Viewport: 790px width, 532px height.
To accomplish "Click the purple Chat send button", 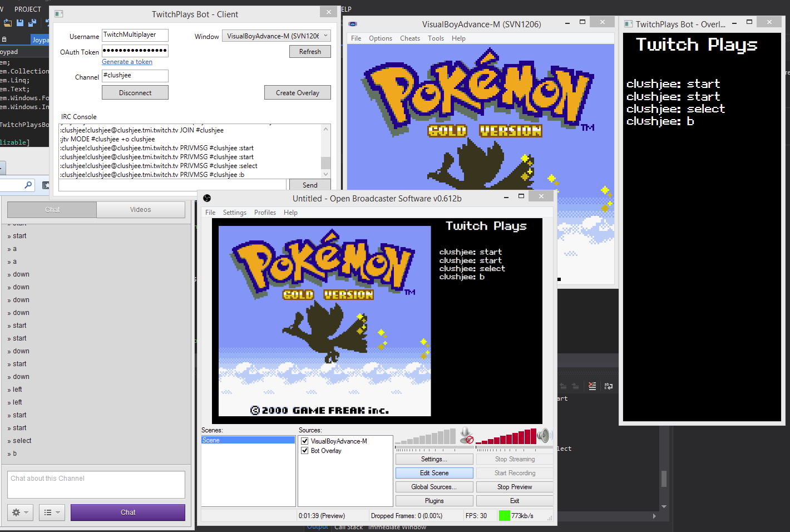I will [x=128, y=513].
